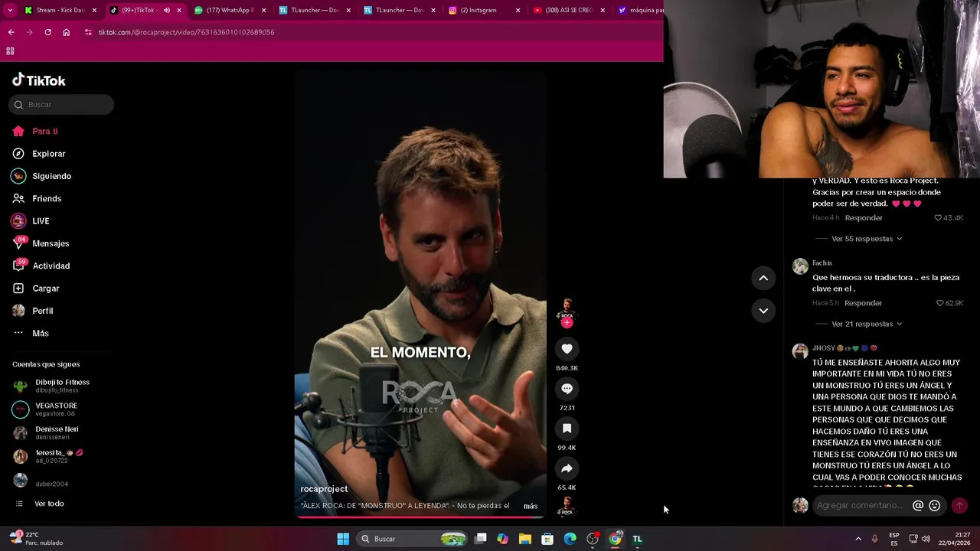Open Actividad notifications in sidebar
This screenshot has width=980, height=551.
click(x=41, y=266)
